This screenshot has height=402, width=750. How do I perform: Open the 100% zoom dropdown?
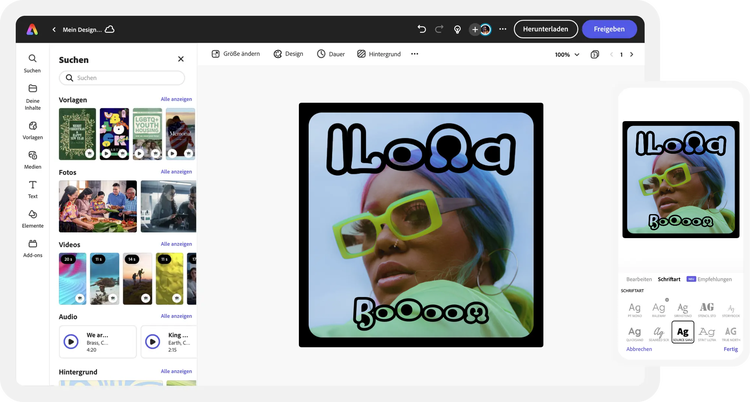pyautogui.click(x=566, y=54)
